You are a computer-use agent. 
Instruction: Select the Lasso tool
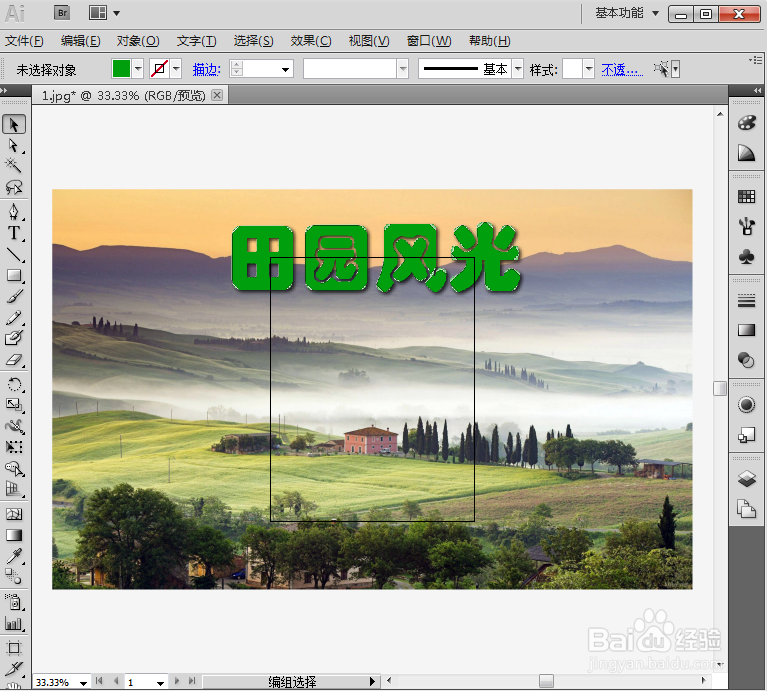coord(14,187)
